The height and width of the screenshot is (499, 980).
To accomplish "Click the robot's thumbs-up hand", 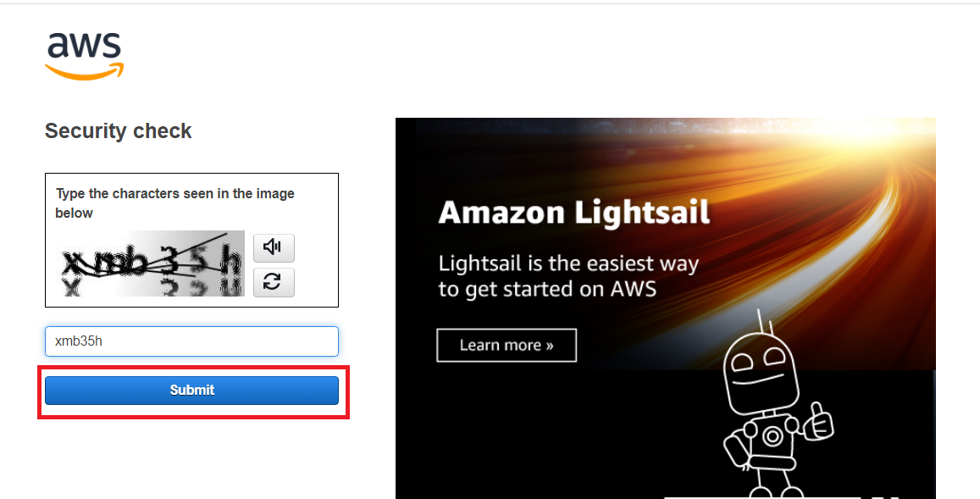I will [817, 422].
